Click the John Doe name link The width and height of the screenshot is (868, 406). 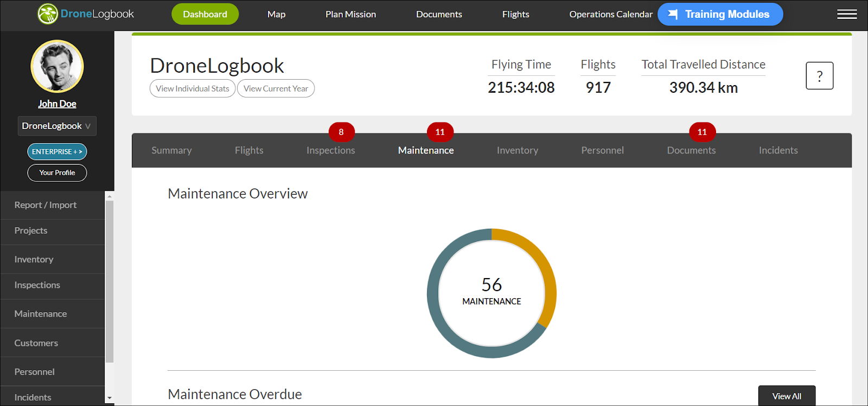pos(57,104)
